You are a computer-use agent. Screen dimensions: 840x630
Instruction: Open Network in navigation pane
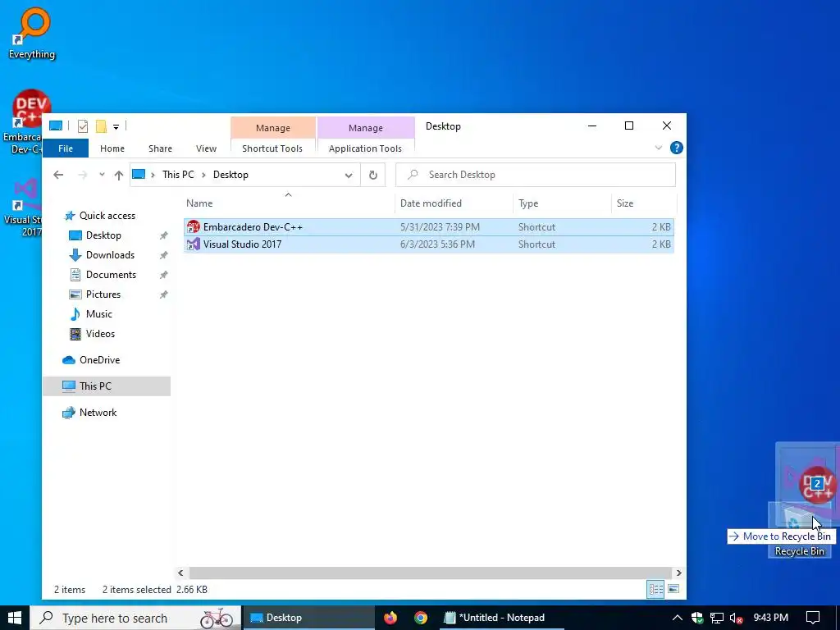[98, 413]
